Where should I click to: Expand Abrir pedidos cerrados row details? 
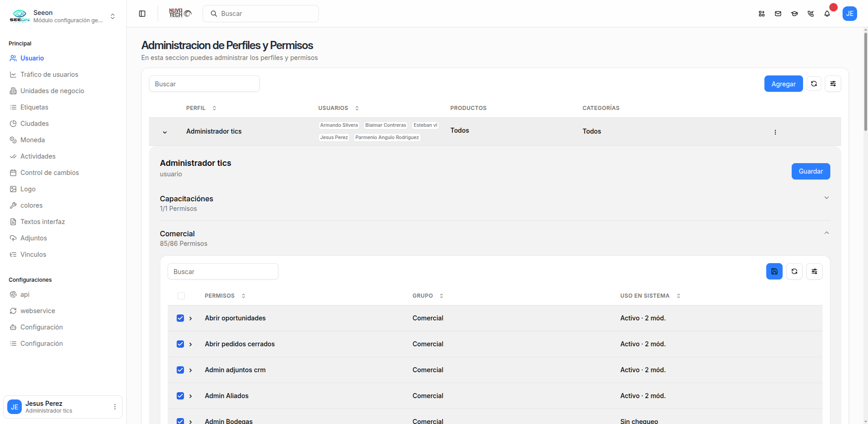click(x=191, y=344)
